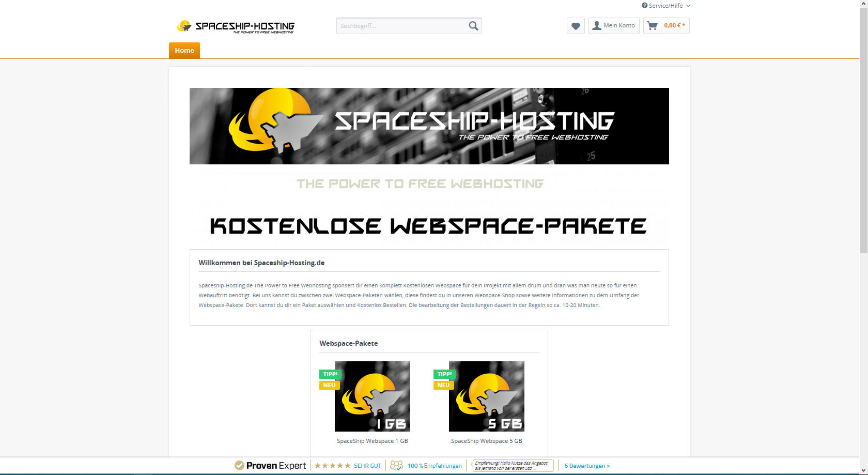
Task: Focus the Suchbegriff search input field
Action: tap(401, 26)
